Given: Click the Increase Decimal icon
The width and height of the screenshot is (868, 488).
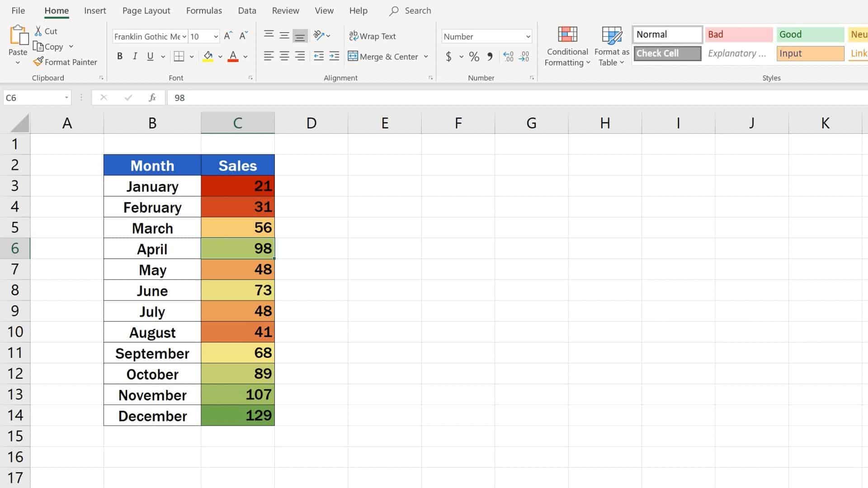Looking at the screenshot, I should coord(508,56).
